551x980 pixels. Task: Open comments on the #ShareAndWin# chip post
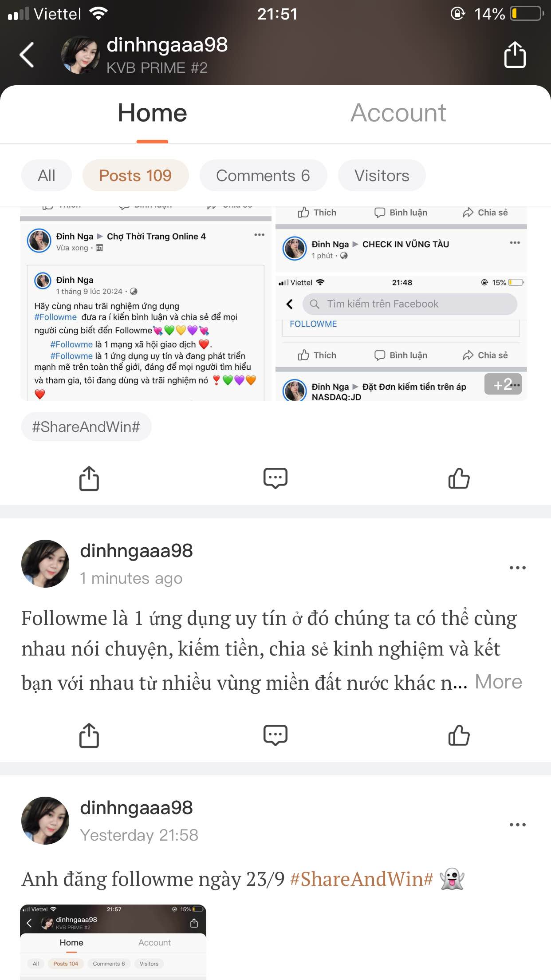pyautogui.click(x=275, y=478)
